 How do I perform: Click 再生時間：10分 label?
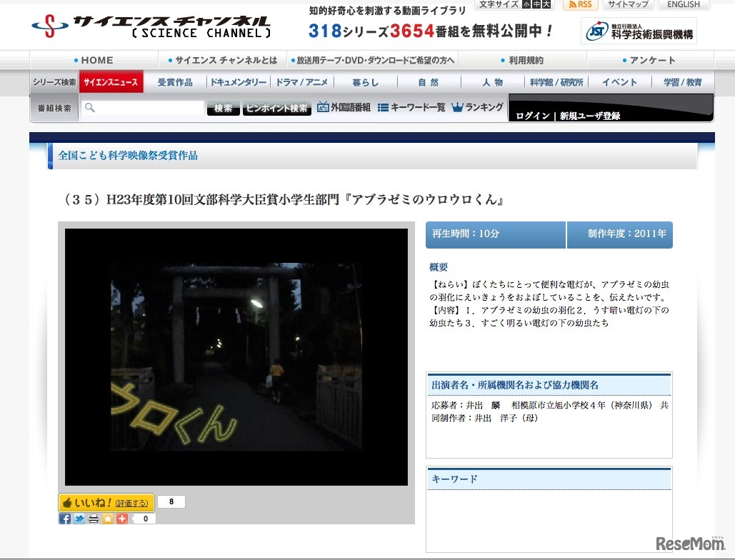pyautogui.click(x=496, y=234)
